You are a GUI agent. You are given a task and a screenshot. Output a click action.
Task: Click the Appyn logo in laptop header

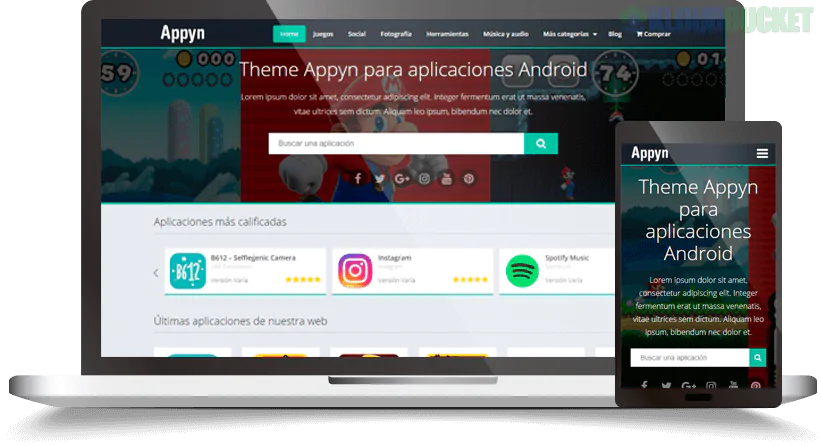click(182, 34)
